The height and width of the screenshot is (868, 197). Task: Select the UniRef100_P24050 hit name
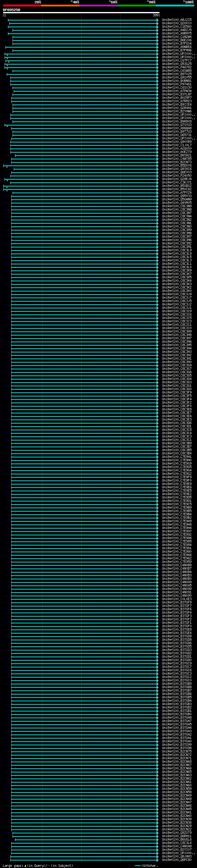tap(177, 176)
